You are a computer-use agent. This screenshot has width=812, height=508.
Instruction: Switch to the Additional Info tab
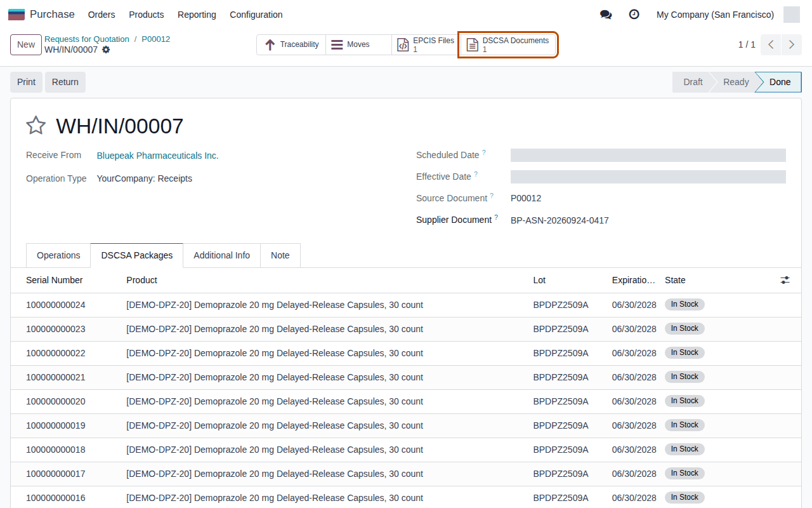(x=222, y=255)
